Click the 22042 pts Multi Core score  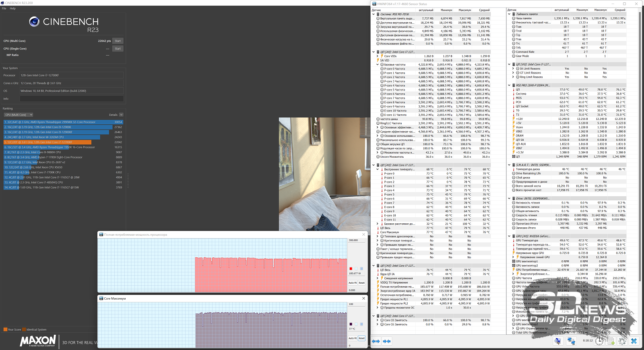coord(104,41)
